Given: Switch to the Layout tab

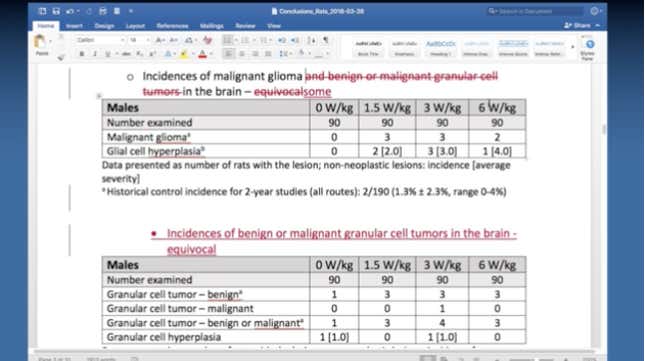Looking at the screenshot, I should click(135, 26).
